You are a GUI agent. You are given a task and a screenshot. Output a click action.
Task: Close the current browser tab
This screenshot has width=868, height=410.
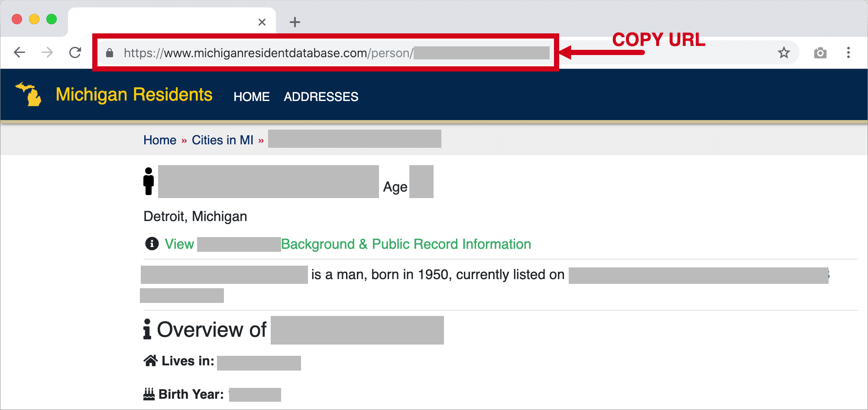[262, 22]
